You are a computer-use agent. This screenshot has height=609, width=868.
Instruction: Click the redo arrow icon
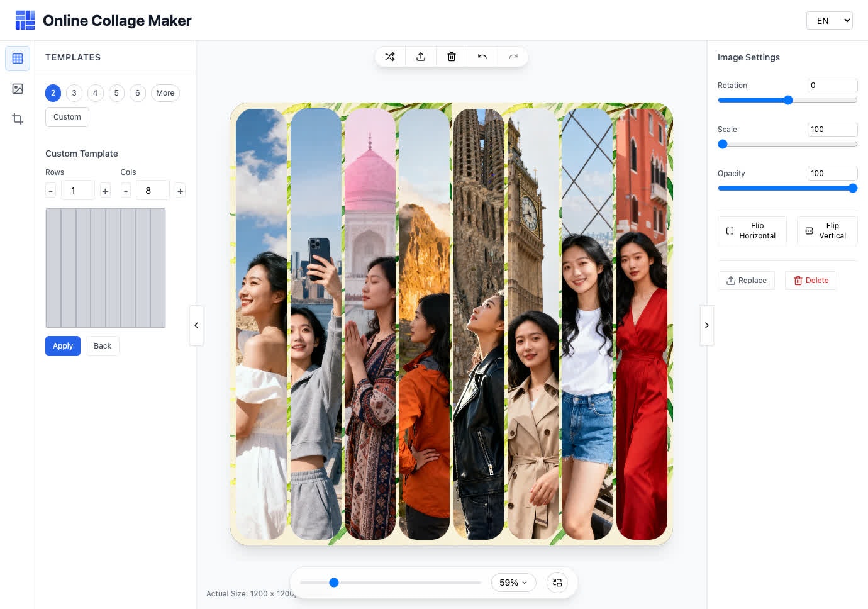point(513,57)
